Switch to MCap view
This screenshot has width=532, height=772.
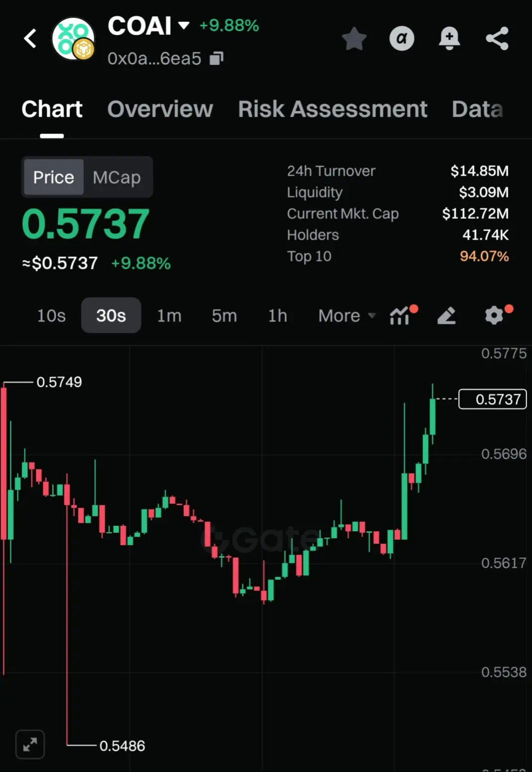point(117,177)
